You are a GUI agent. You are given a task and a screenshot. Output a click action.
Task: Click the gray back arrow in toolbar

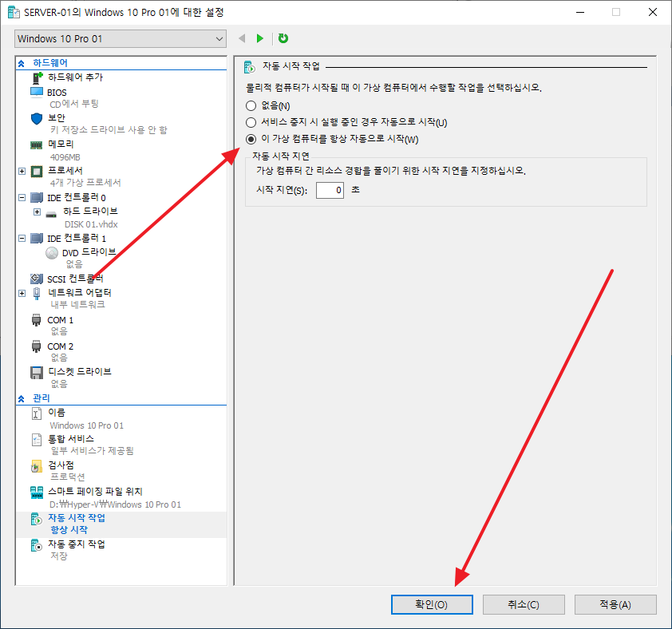pyautogui.click(x=242, y=38)
